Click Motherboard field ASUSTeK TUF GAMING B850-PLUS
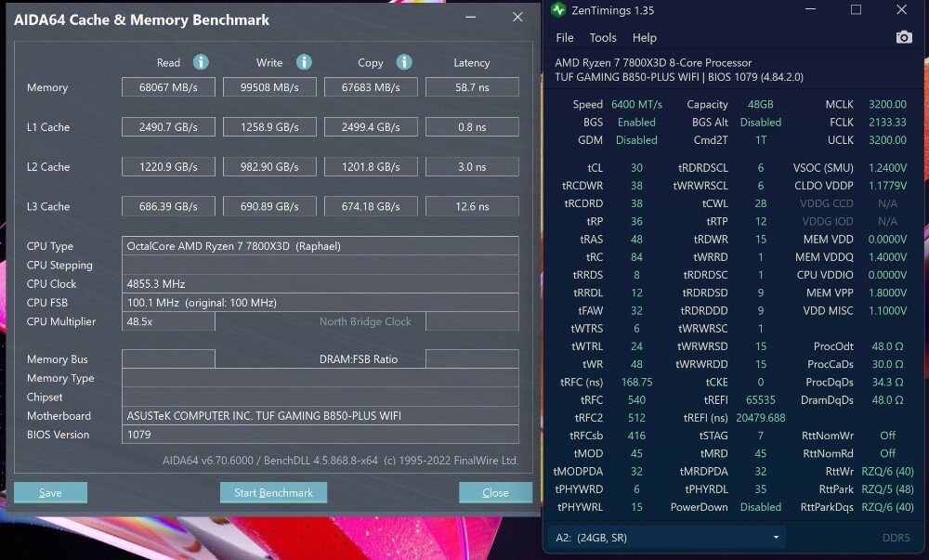Image resolution: width=929 pixels, height=560 pixels. [320, 415]
